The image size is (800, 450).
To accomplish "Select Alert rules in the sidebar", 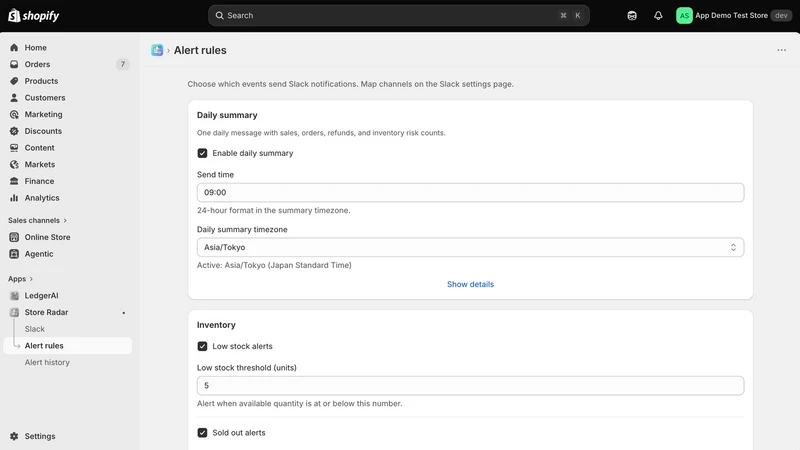I will pos(67,346).
